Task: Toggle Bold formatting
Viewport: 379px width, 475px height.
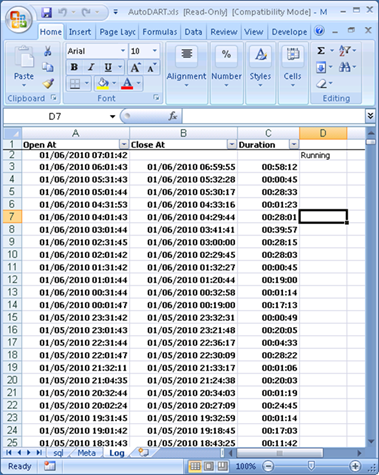Action: coord(74,68)
